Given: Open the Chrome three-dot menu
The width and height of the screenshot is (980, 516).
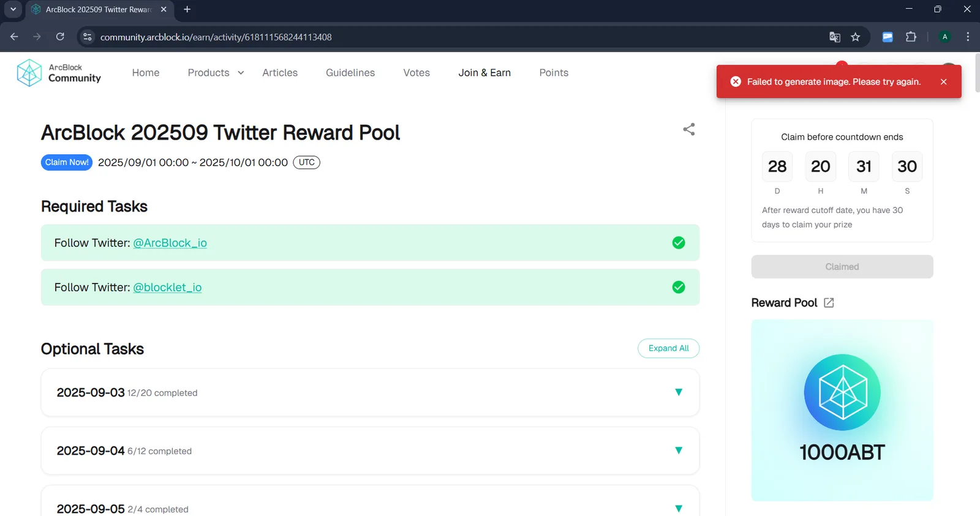Looking at the screenshot, I should (968, 37).
